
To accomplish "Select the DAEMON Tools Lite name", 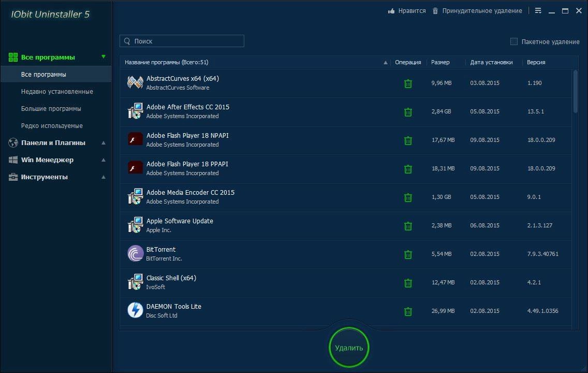I will (x=173, y=307).
